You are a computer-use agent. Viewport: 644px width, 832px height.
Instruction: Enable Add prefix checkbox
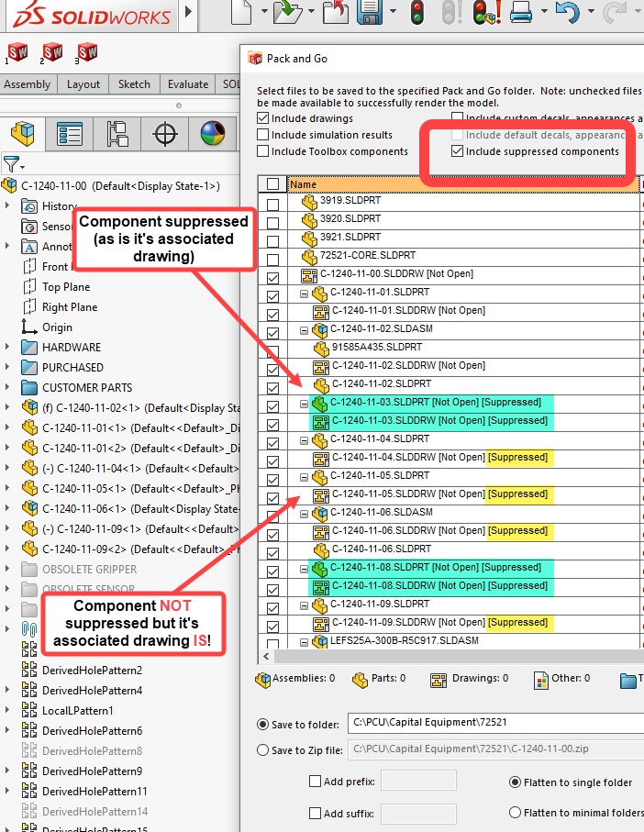pyautogui.click(x=315, y=781)
